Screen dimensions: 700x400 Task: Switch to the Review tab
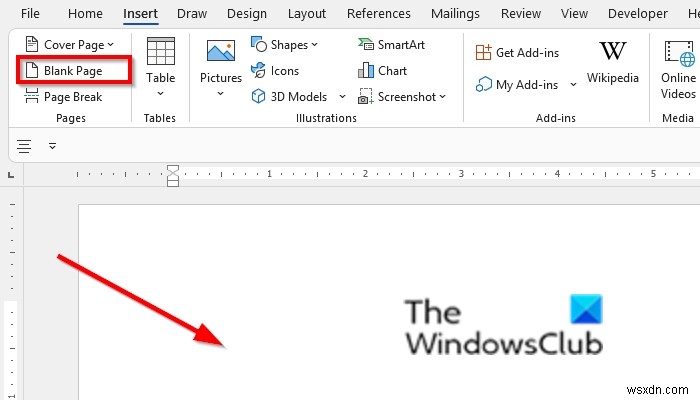(521, 14)
